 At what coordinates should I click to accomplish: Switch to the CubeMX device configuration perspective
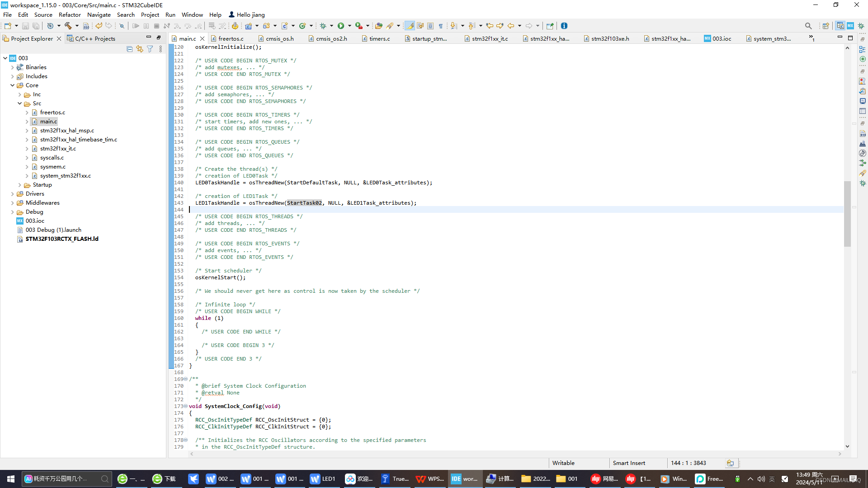coord(850,26)
